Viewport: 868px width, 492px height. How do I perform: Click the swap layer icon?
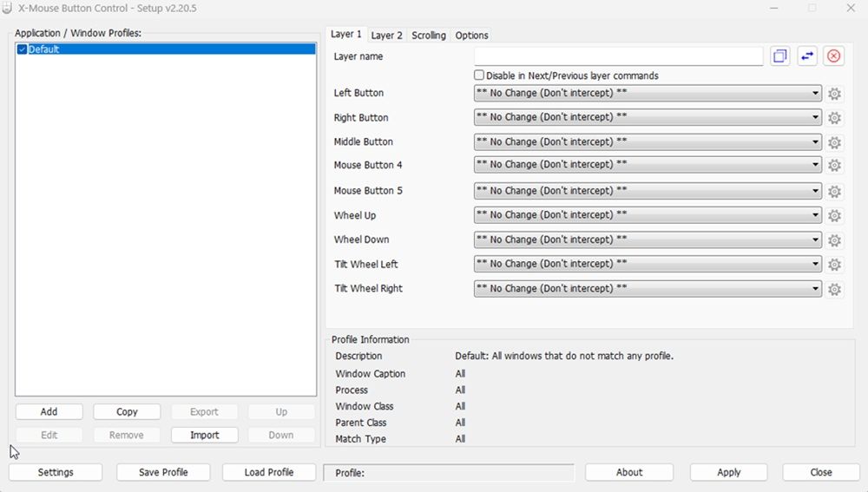[x=807, y=56]
